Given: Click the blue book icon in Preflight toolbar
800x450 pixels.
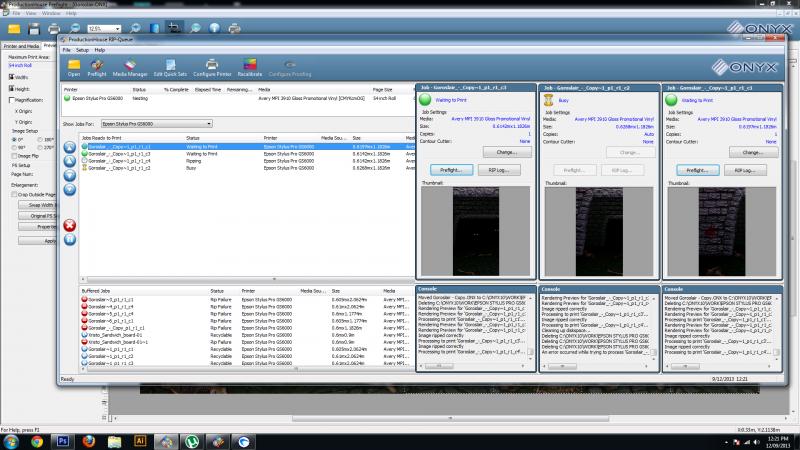Looking at the screenshot, I should (154, 28).
